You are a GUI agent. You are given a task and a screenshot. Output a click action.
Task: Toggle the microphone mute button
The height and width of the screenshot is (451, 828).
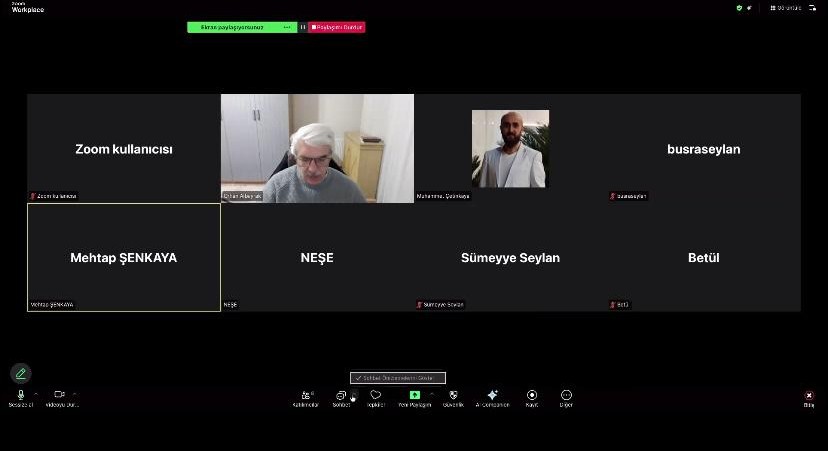pos(21,396)
